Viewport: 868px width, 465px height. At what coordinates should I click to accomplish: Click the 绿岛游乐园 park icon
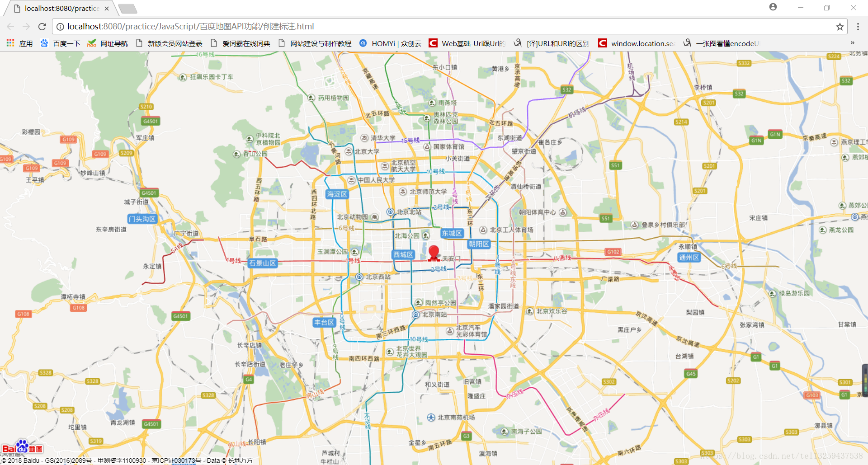pos(773,293)
